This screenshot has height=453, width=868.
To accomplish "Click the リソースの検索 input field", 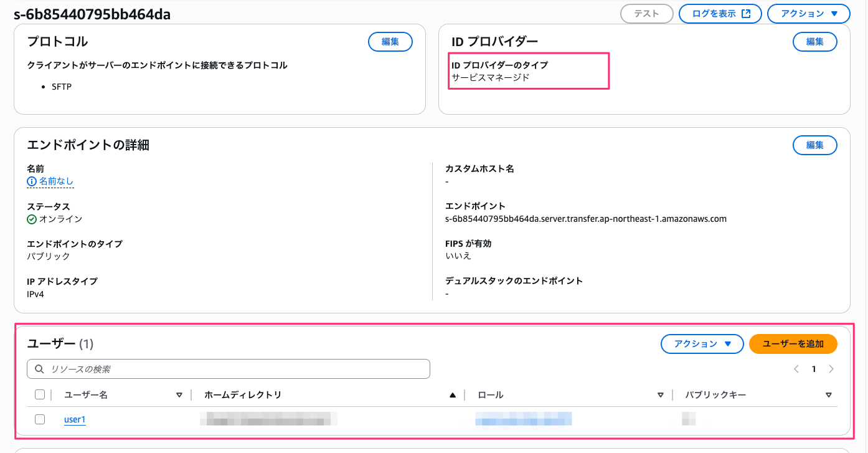I will click(237, 369).
